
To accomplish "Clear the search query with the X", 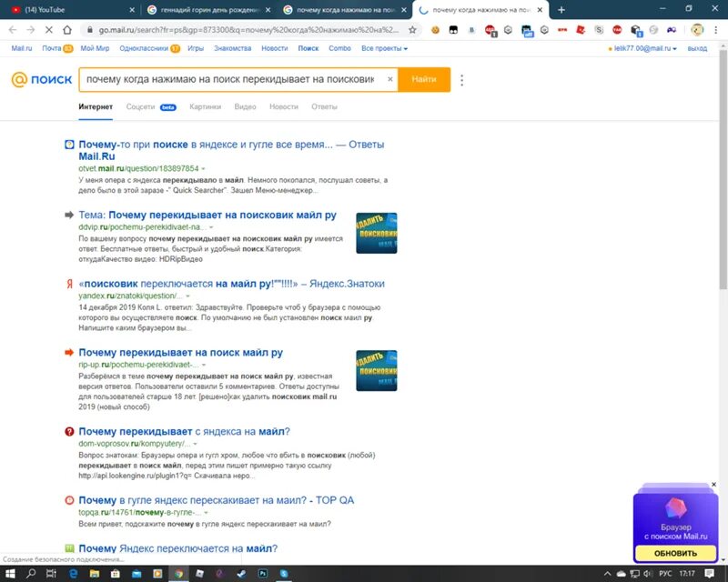I will pyautogui.click(x=390, y=79).
